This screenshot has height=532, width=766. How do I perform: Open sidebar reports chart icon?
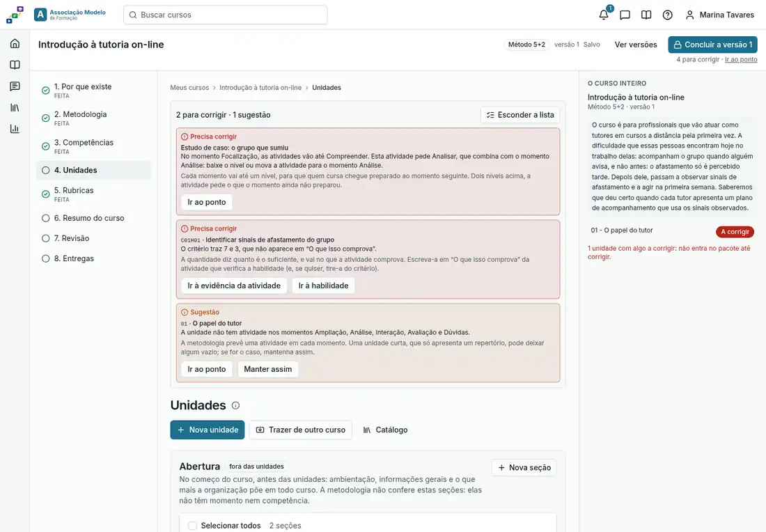coord(15,129)
